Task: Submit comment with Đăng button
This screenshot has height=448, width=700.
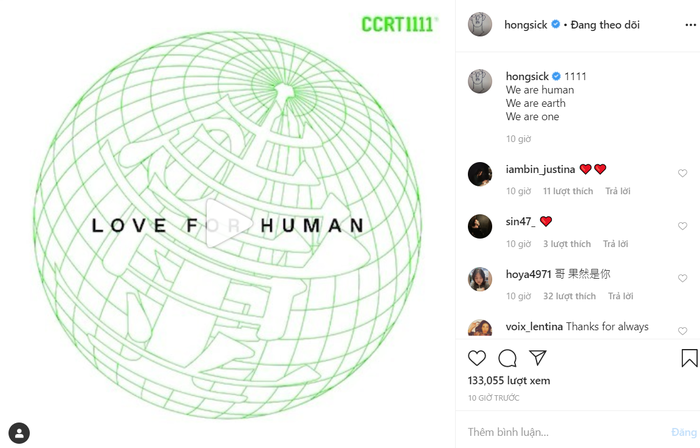Action: click(684, 432)
